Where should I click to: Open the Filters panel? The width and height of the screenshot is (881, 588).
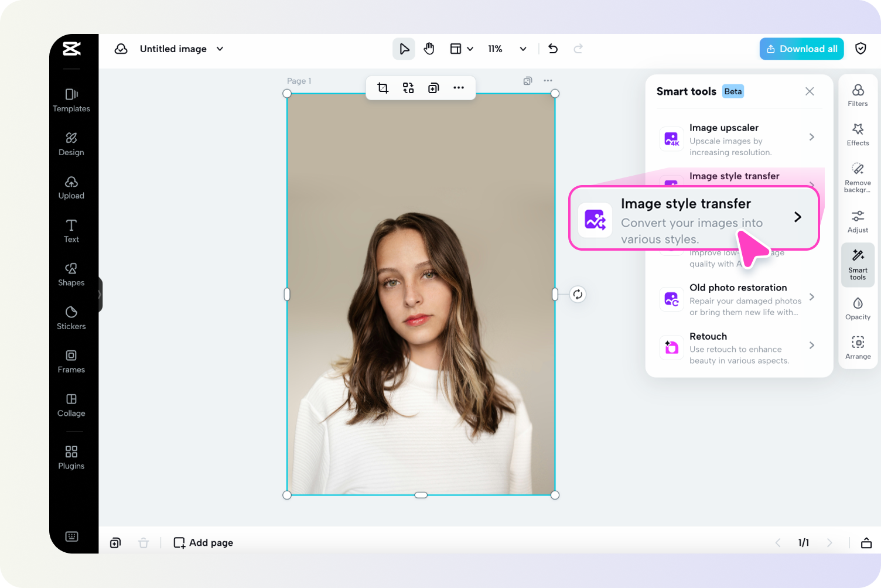point(858,95)
